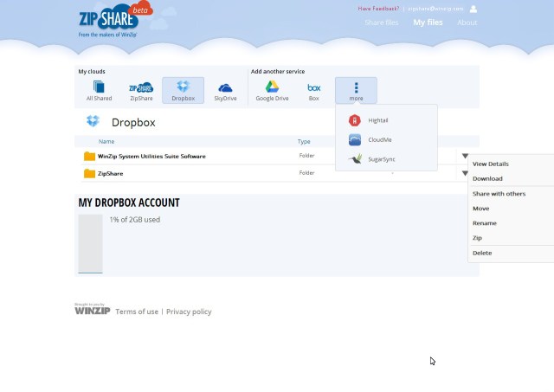Open the Privacy policy link
Screen dimensions: 554x392
tap(189, 312)
